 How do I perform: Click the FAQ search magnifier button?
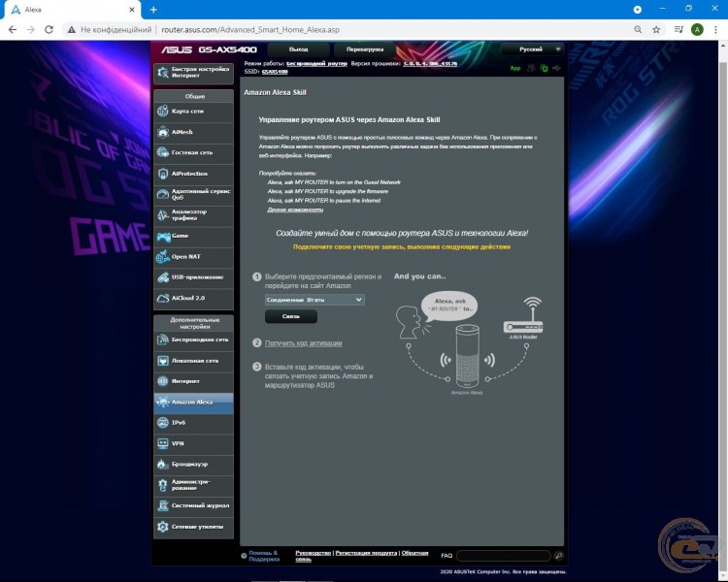point(558,556)
